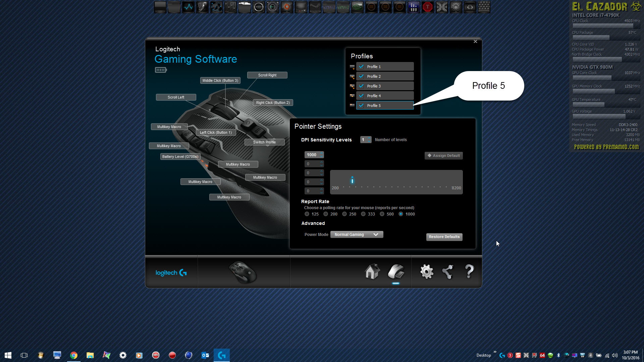Viewport: 644px width, 362px height.
Task: Click the Switch Profile button label
Action: pos(264,142)
